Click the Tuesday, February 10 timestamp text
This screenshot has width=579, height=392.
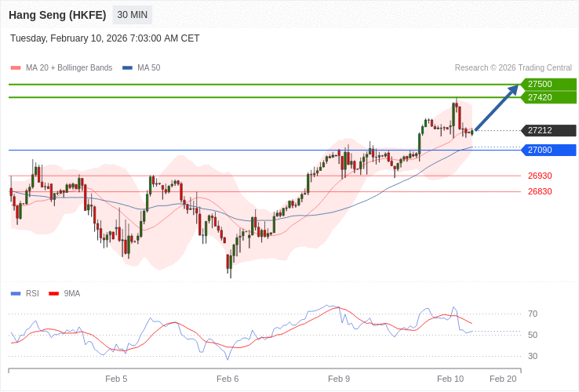point(105,38)
